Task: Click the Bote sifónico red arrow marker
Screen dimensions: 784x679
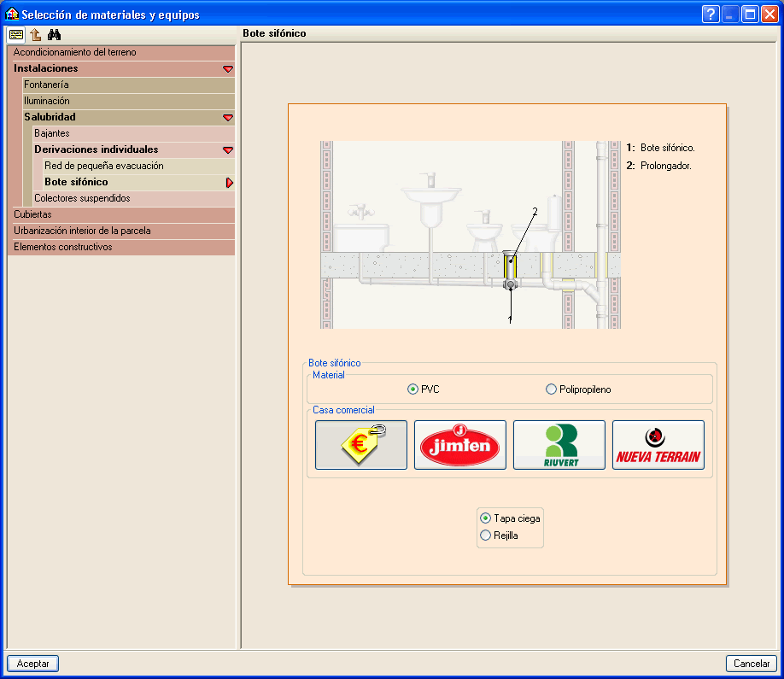Action: 230,183
